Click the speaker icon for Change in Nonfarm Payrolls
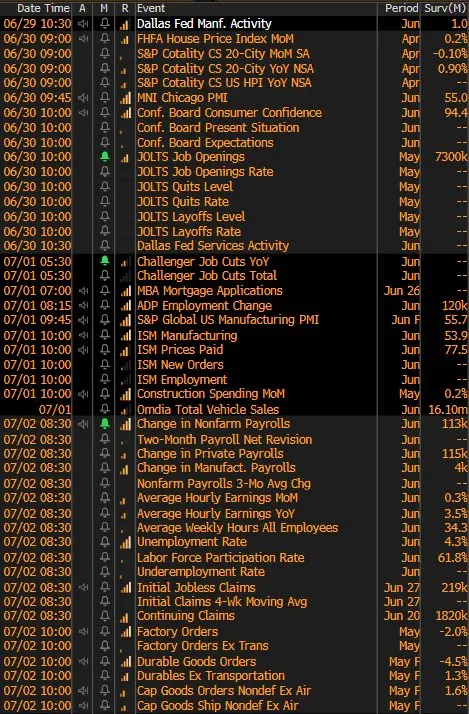 tap(83, 424)
